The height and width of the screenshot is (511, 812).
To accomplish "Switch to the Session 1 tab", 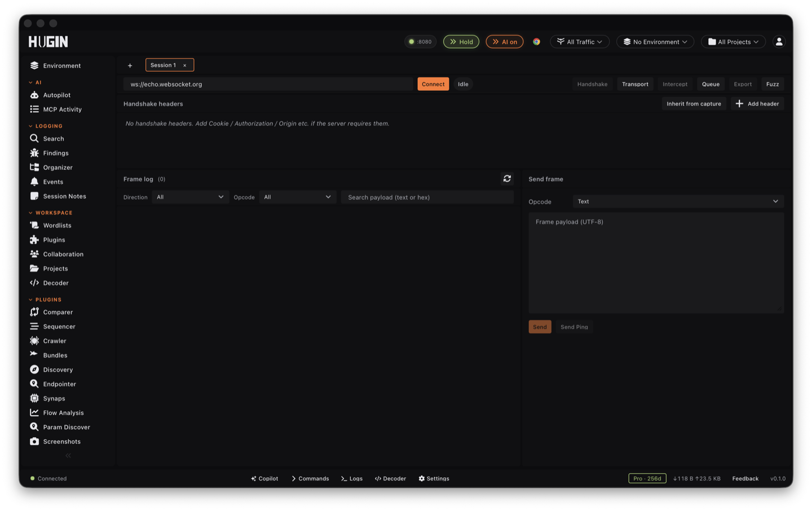I will (x=169, y=65).
